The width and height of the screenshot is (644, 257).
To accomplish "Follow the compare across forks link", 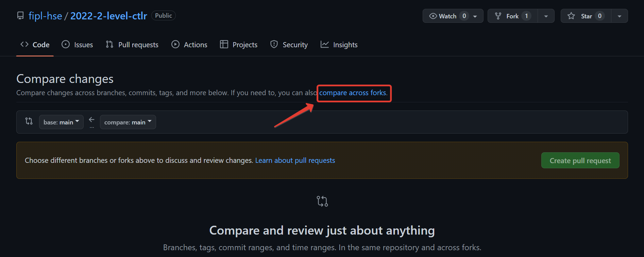I will (353, 93).
